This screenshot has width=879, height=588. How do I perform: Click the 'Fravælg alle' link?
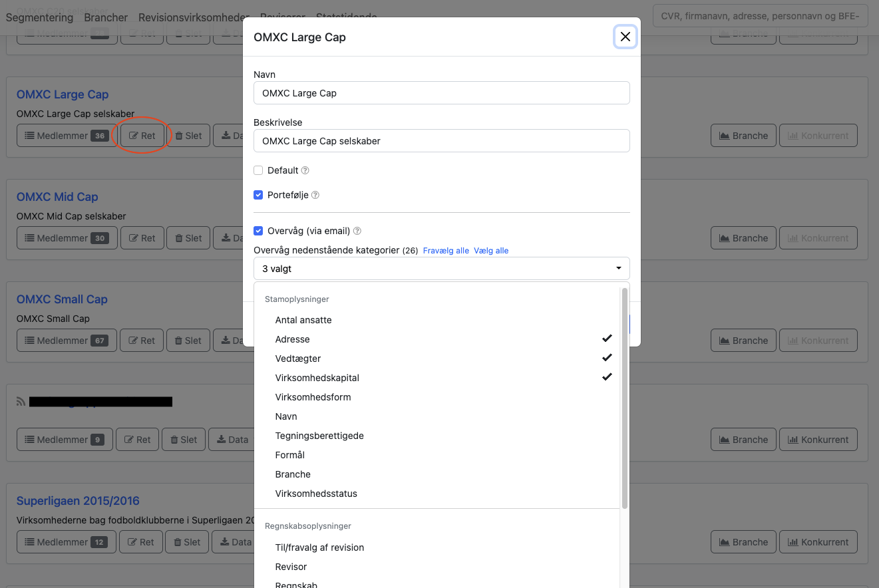point(446,251)
